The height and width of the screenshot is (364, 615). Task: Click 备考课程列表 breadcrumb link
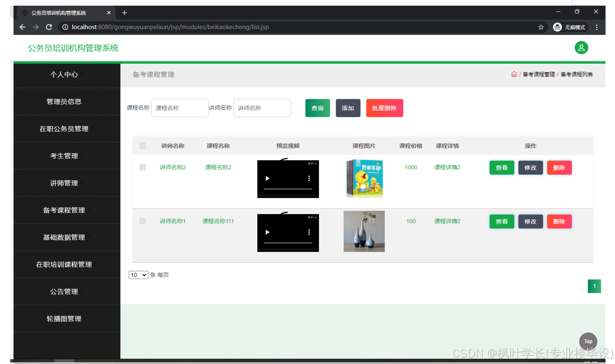(577, 74)
